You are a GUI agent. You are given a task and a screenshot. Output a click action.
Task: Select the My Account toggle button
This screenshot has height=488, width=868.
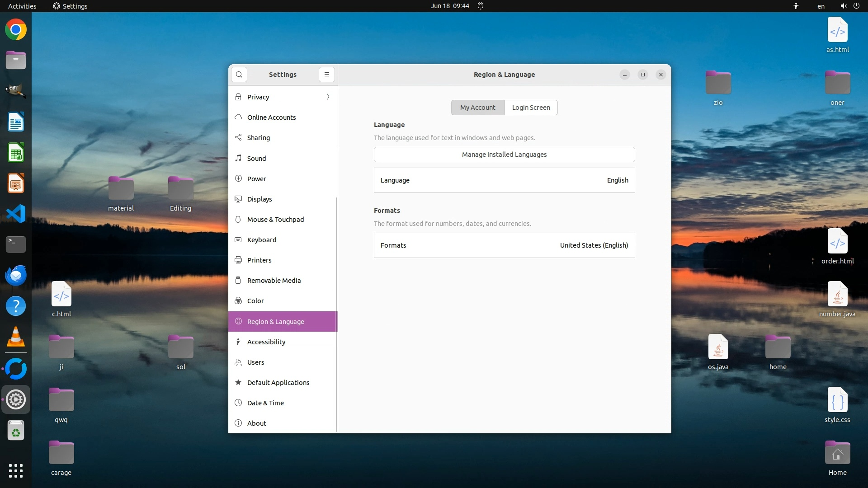[477, 108]
